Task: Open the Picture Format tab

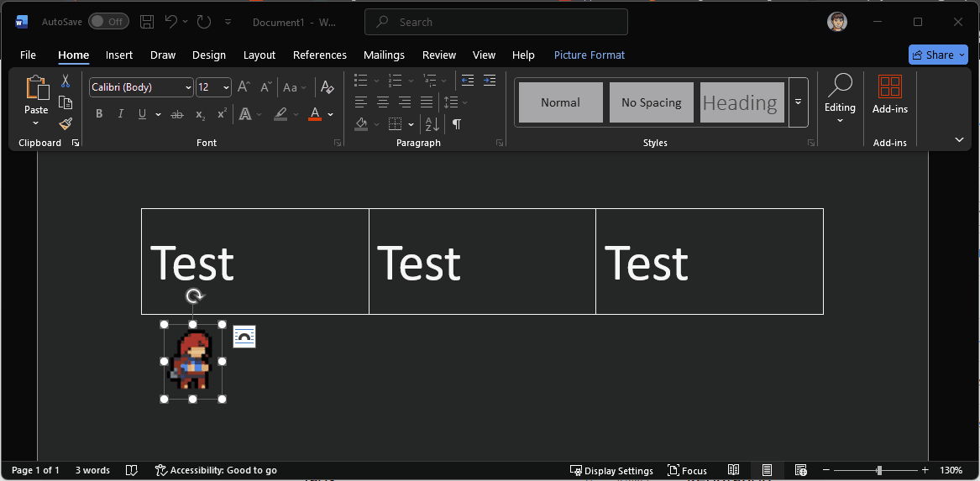Action: (x=589, y=55)
